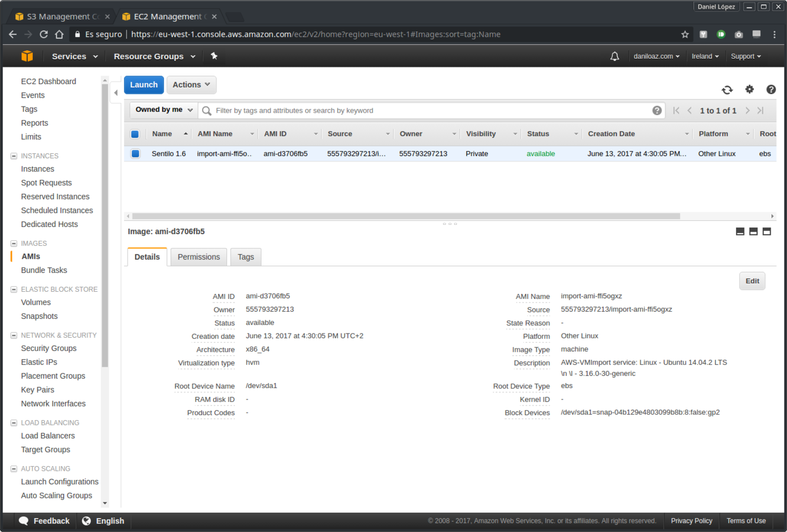
Task: Click the table horizontal scrollbar
Action: [x=406, y=216]
